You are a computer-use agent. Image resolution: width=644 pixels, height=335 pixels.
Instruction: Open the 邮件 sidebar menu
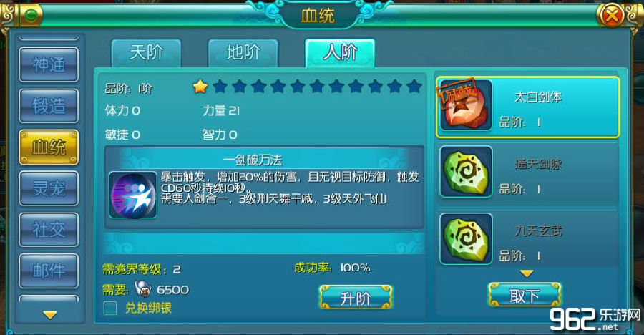49,271
